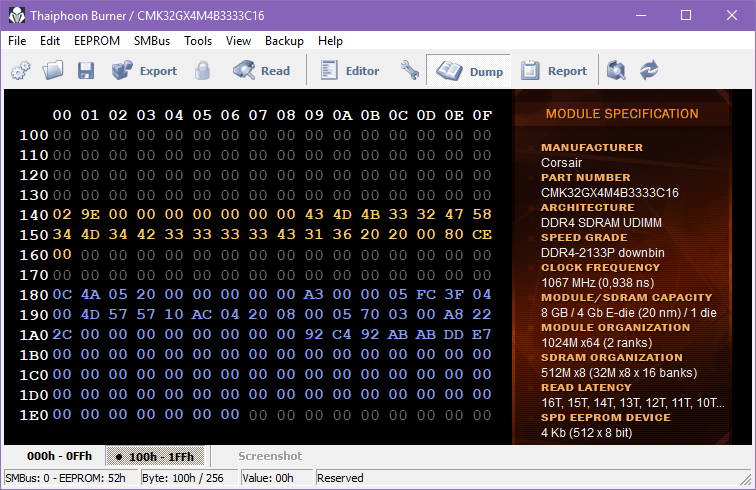This screenshot has width=756, height=490.
Task: Close the Thaiphoon Burner window
Action: (731, 15)
